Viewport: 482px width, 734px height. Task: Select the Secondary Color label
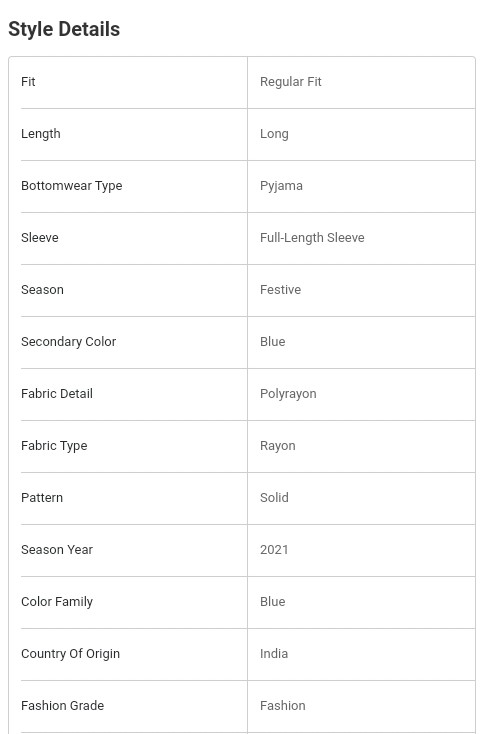68,342
